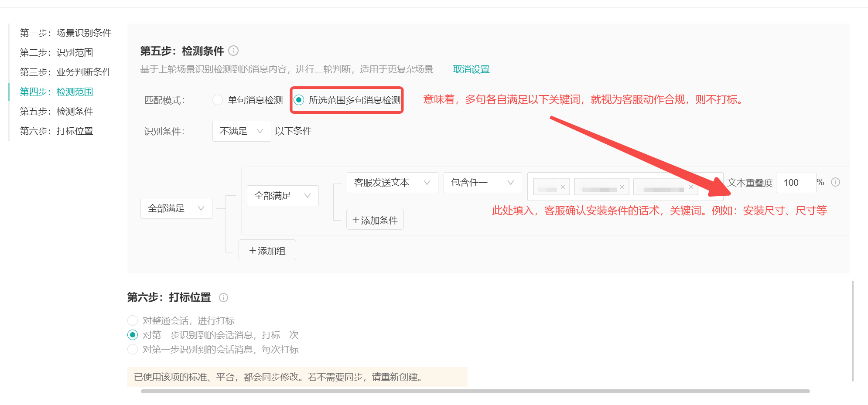Click the 匹配模式： label
This screenshot has width=868, height=405.
[165, 101]
